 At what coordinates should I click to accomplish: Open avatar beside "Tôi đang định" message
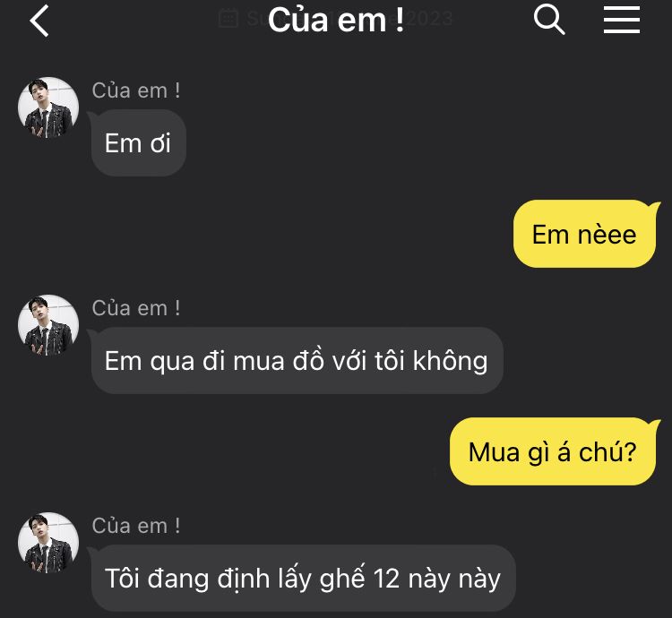coord(48,543)
